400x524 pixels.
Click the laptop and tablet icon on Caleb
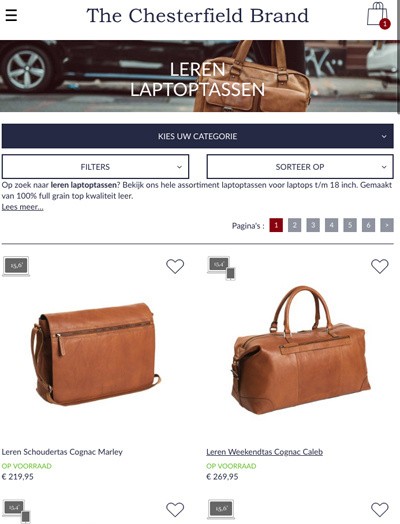click(221, 268)
